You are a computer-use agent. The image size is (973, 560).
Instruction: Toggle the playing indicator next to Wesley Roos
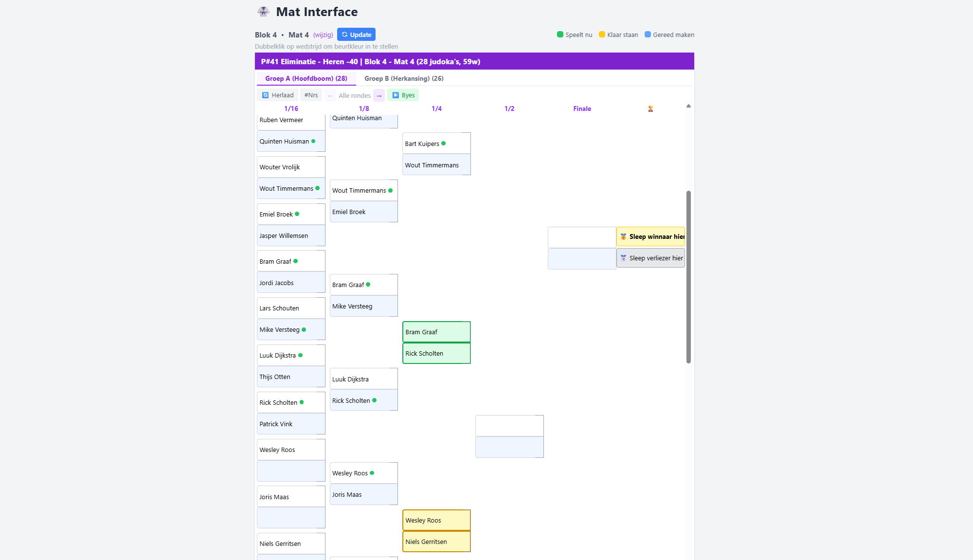tap(372, 472)
